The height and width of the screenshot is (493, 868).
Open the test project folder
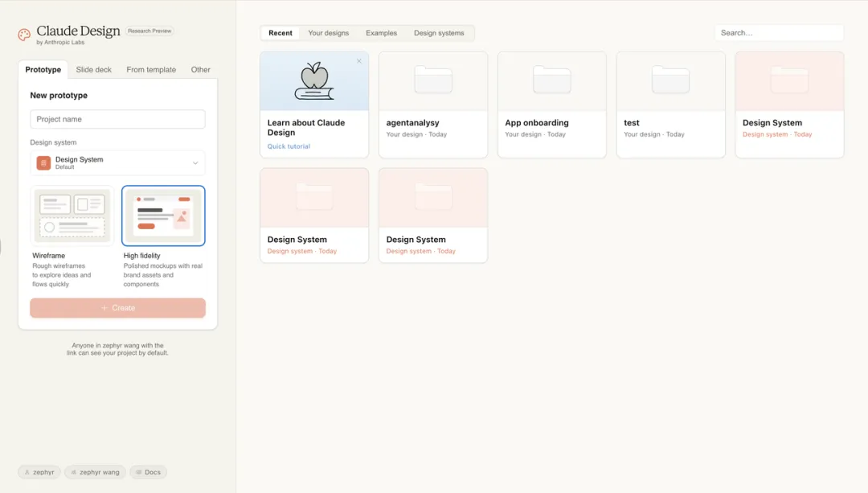click(670, 81)
